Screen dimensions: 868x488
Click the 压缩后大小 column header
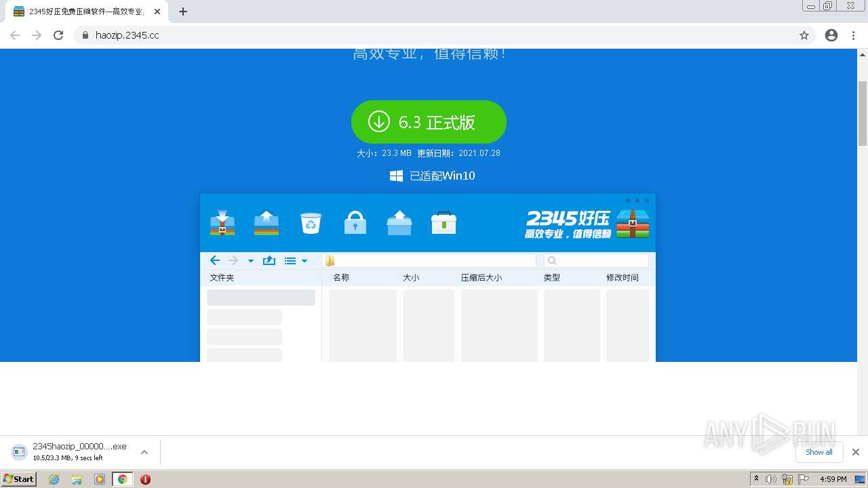coord(481,278)
